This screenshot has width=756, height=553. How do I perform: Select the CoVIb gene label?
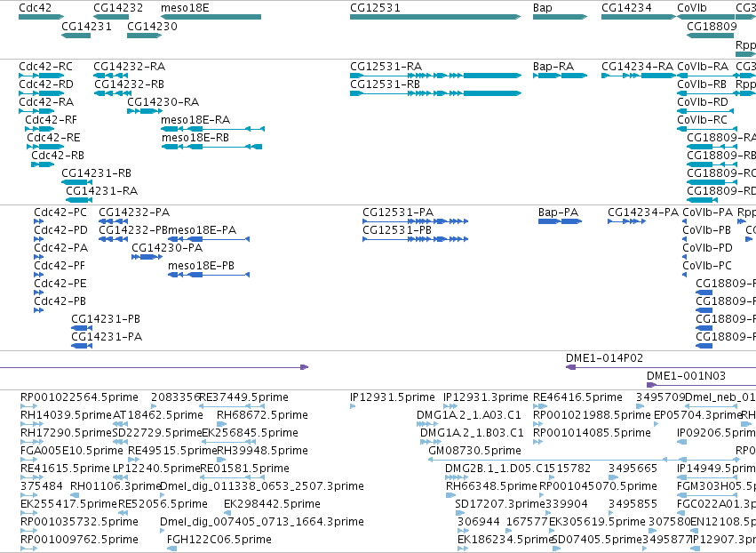coord(691,8)
